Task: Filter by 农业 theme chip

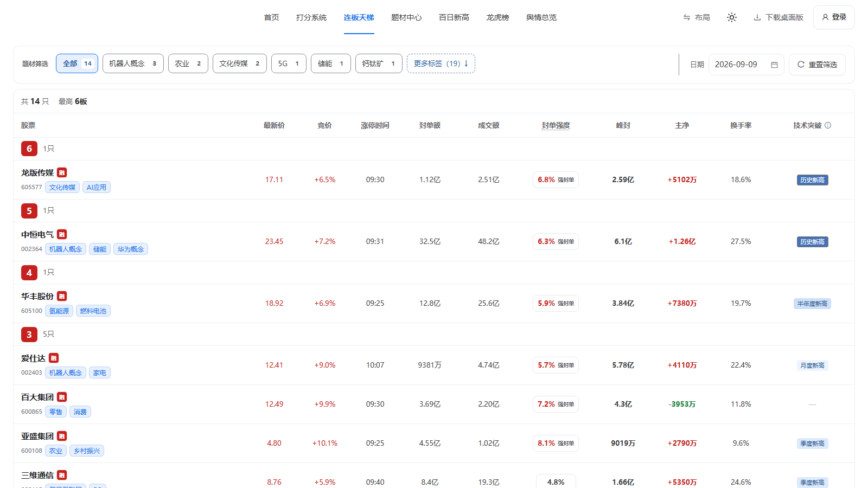Action: click(188, 63)
